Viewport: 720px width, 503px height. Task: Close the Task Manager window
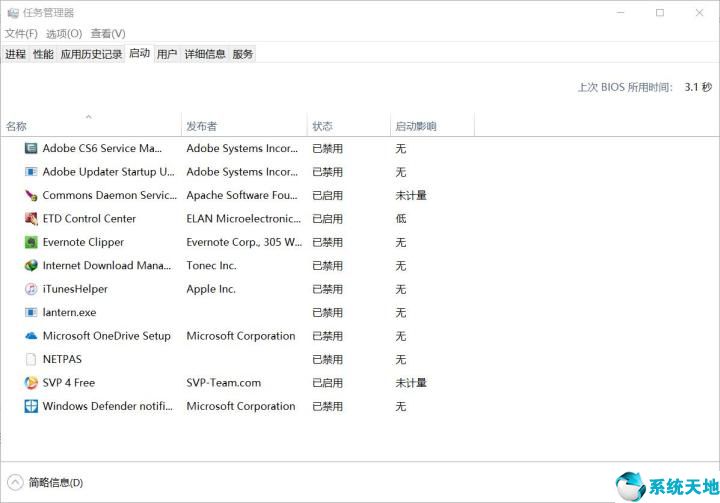pos(699,13)
